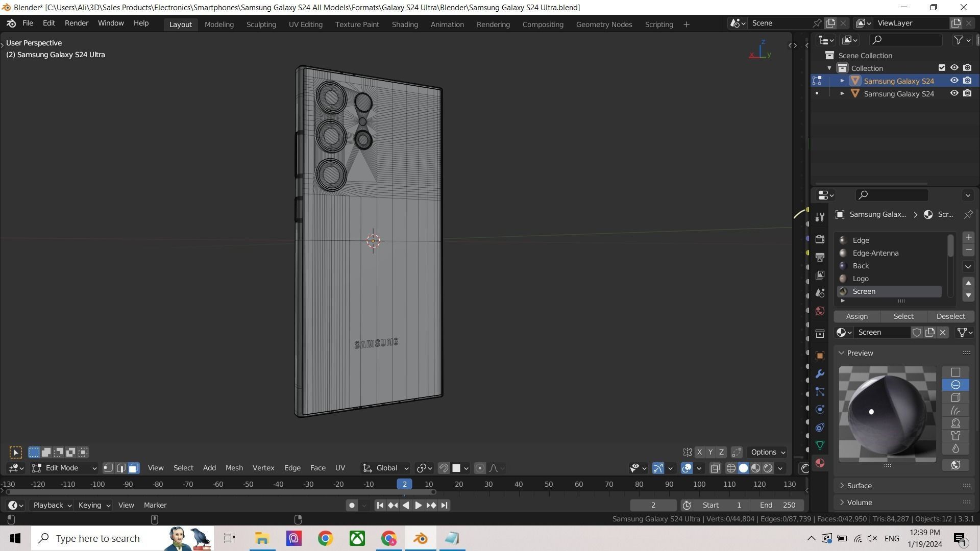Switch to material preview shading
This screenshot has height=551, width=980.
tap(755, 468)
